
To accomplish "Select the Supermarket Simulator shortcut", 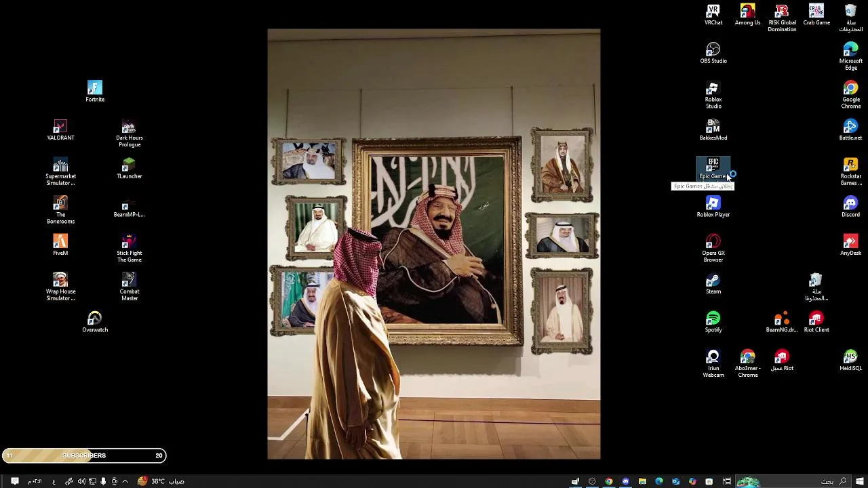I will [60, 171].
